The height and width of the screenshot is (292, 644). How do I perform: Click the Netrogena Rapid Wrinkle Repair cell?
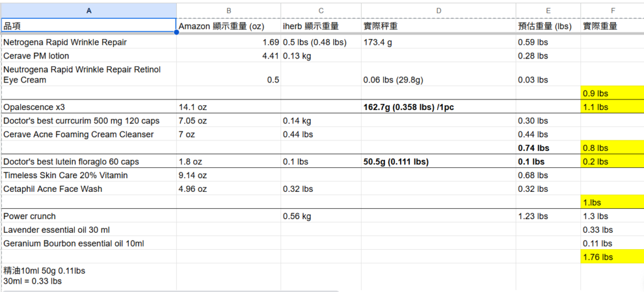tap(88, 42)
